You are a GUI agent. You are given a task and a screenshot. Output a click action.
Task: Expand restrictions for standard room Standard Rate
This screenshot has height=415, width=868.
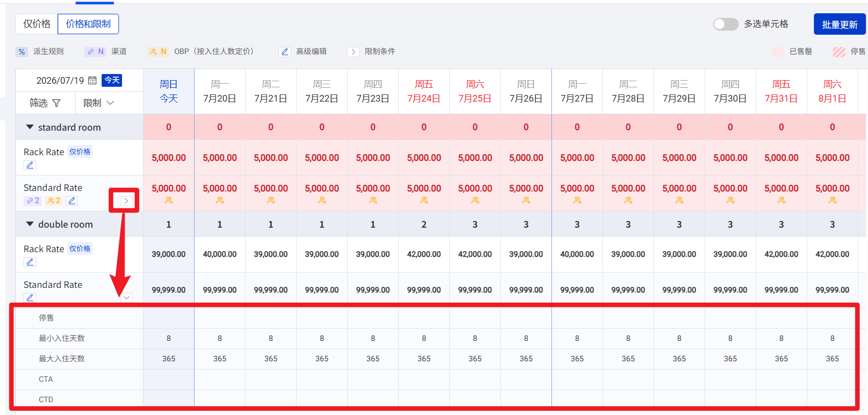pos(126,201)
